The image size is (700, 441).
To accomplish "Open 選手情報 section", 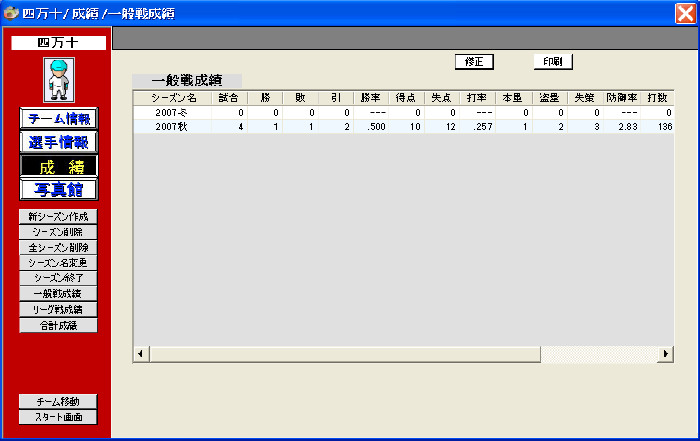I will click(x=58, y=142).
